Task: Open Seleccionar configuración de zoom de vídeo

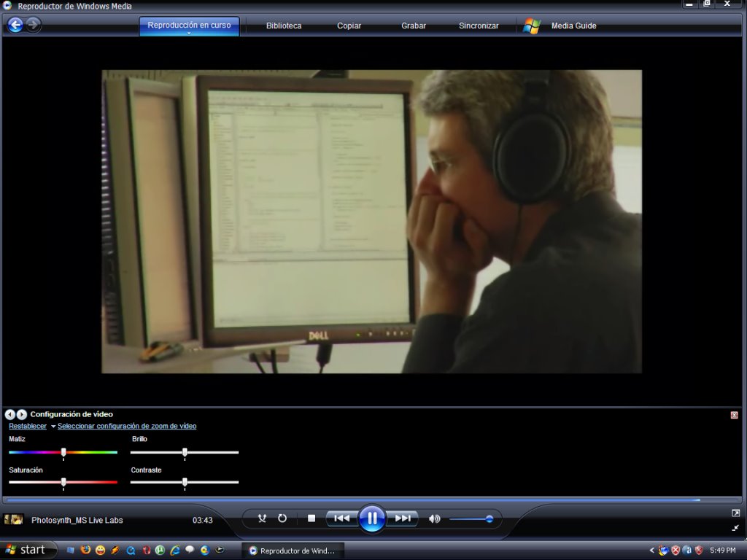Action: (127, 426)
